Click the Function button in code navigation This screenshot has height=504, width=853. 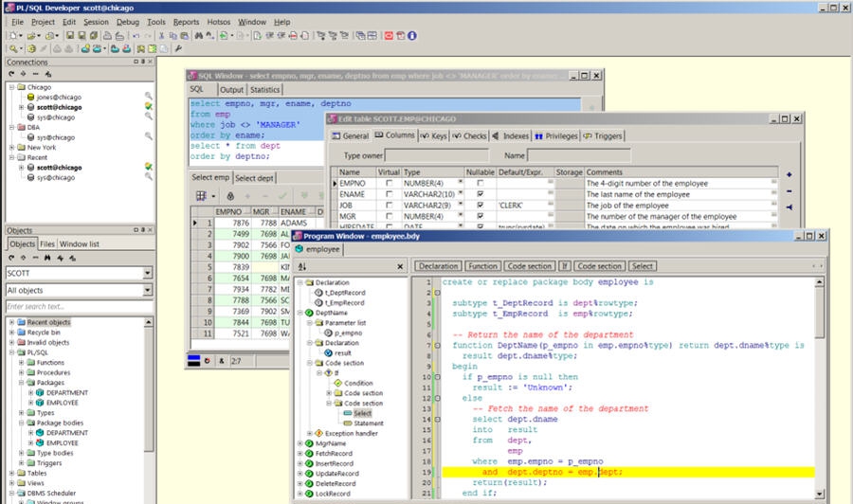coord(482,266)
